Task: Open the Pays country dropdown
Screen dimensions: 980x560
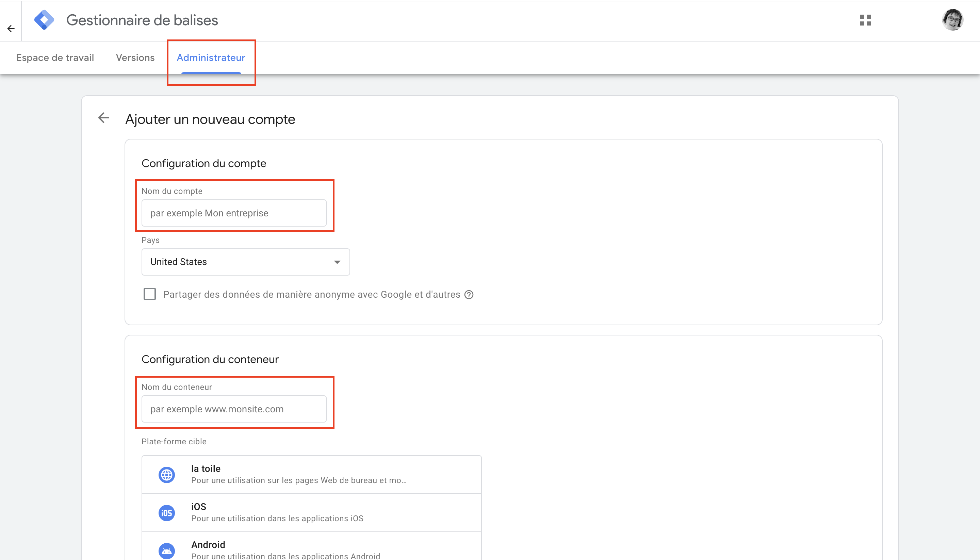Action: tap(246, 262)
